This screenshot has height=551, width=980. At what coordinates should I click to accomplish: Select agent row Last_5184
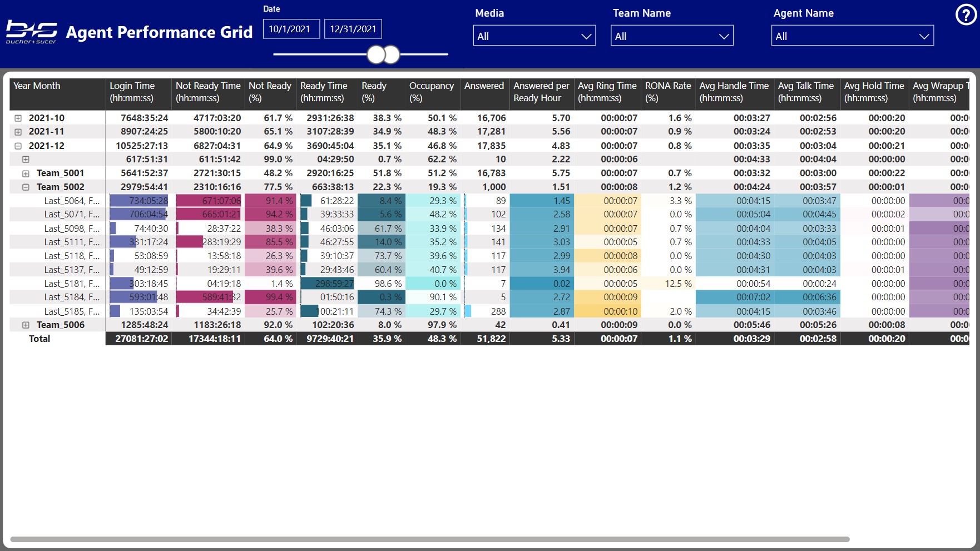coord(72,297)
